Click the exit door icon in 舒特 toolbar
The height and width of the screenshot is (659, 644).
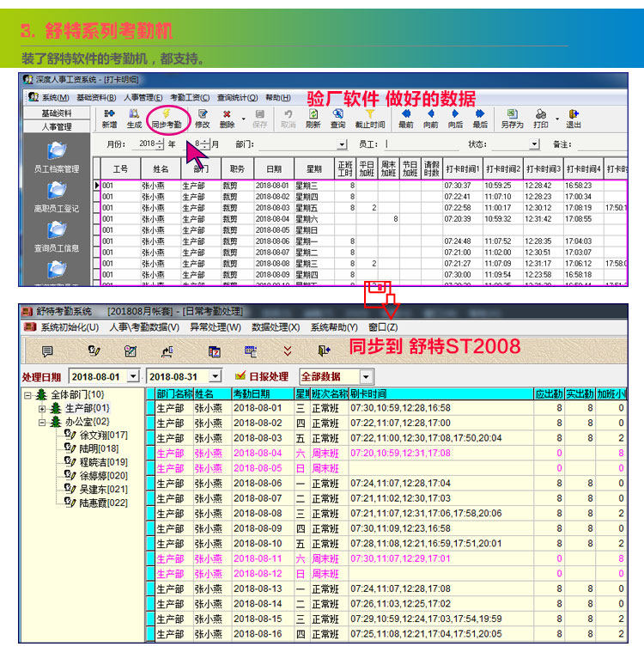(324, 351)
